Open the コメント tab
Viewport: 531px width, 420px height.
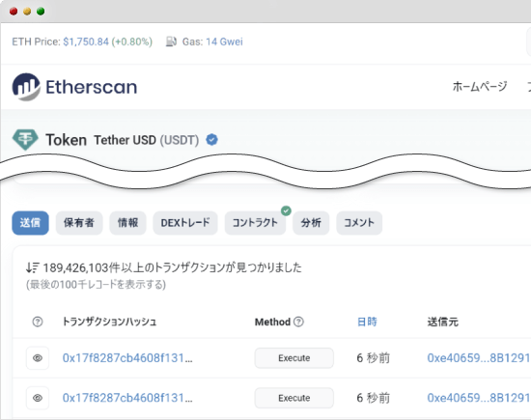coord(359,223)
